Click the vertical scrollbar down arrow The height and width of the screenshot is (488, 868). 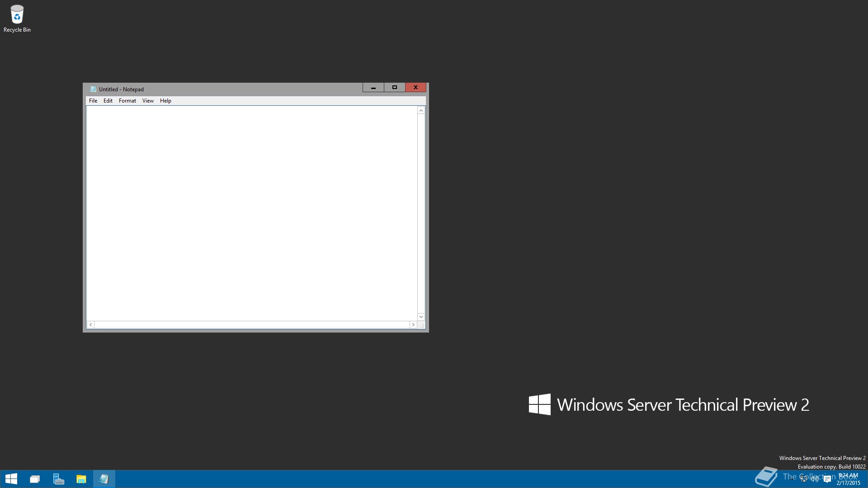421,317
